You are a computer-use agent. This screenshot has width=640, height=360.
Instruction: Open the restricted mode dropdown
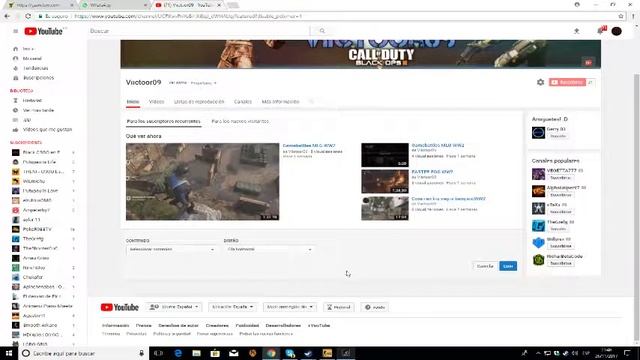289,307
